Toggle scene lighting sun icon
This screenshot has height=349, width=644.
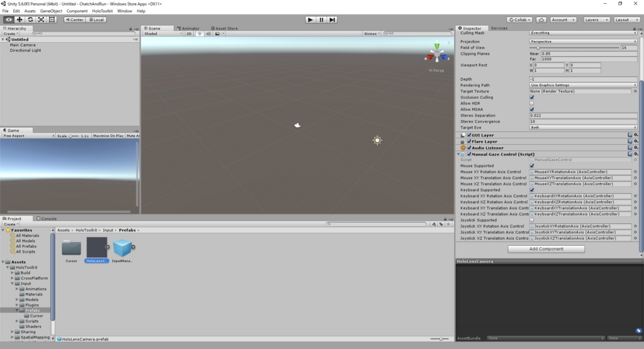tap(199, 34)
